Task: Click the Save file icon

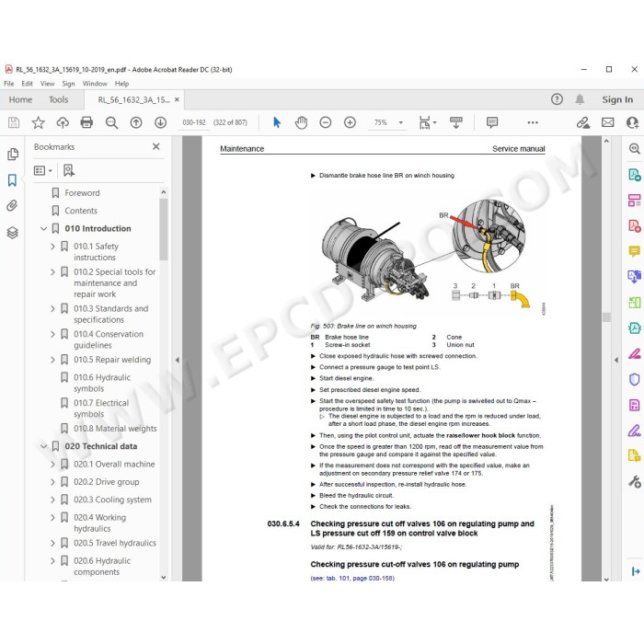Action: pos(14,122)
